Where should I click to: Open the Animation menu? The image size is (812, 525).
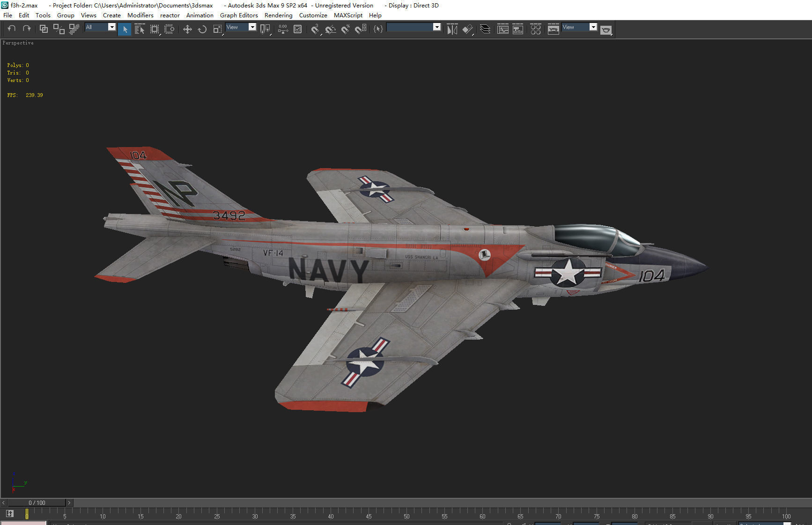point(200,15)
